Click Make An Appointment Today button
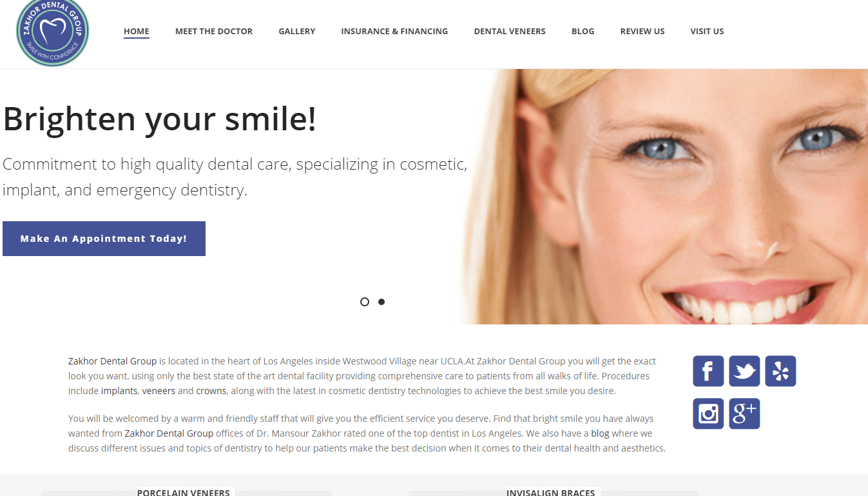Image resolution: width=868 pixels, height=496 pixels. click(x=104, y=239)
